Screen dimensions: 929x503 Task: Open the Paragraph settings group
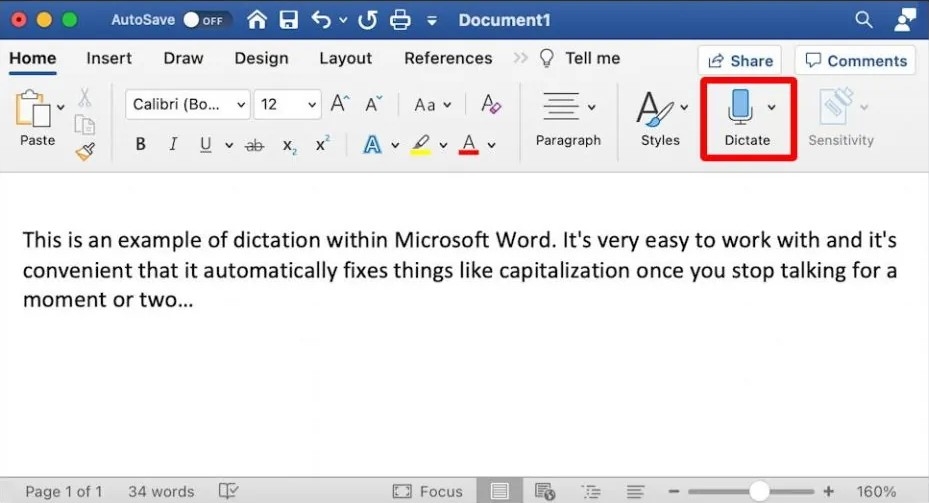click(x=568, y=118)
